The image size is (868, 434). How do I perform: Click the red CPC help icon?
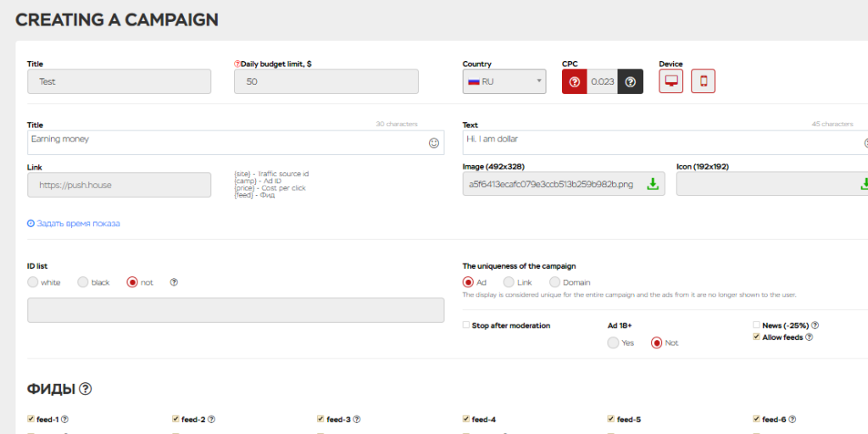(574, 82)
